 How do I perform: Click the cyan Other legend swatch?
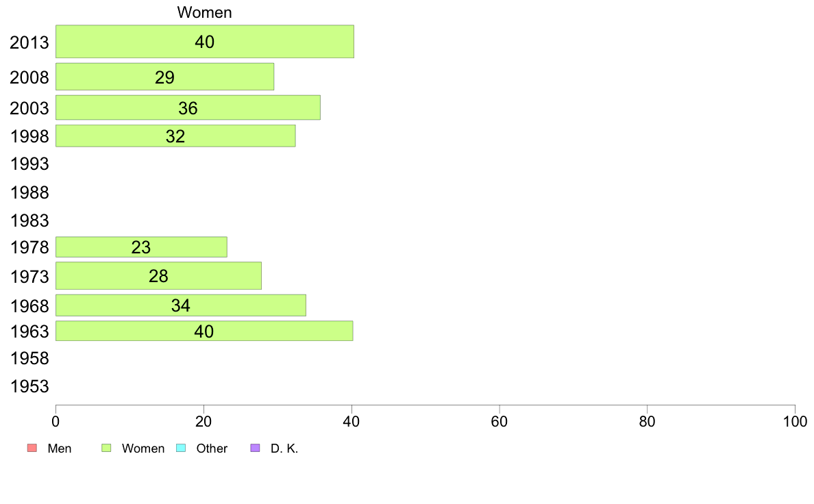(181, 448)
